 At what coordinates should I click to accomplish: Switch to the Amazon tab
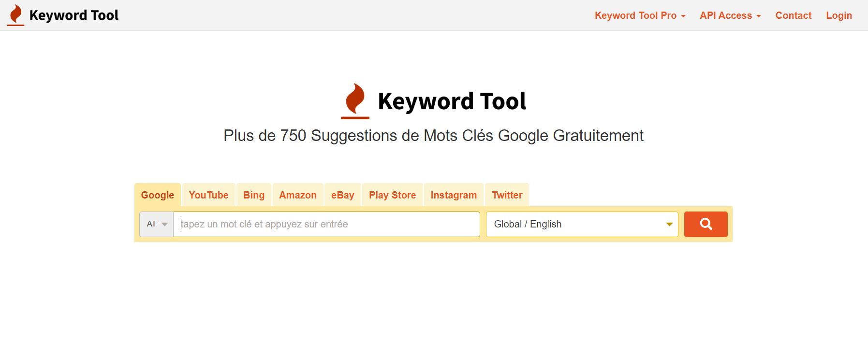point(298,195)
